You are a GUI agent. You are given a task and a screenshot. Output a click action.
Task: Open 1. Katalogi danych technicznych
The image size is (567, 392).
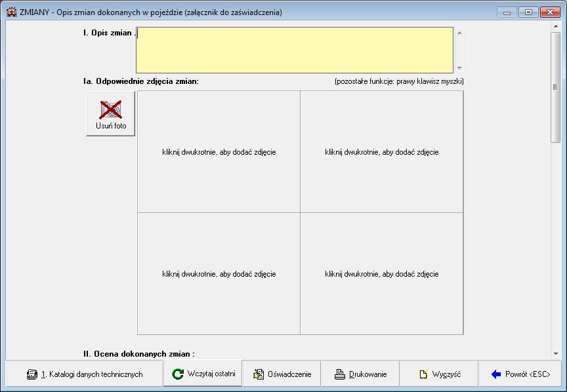click(84, 374)
